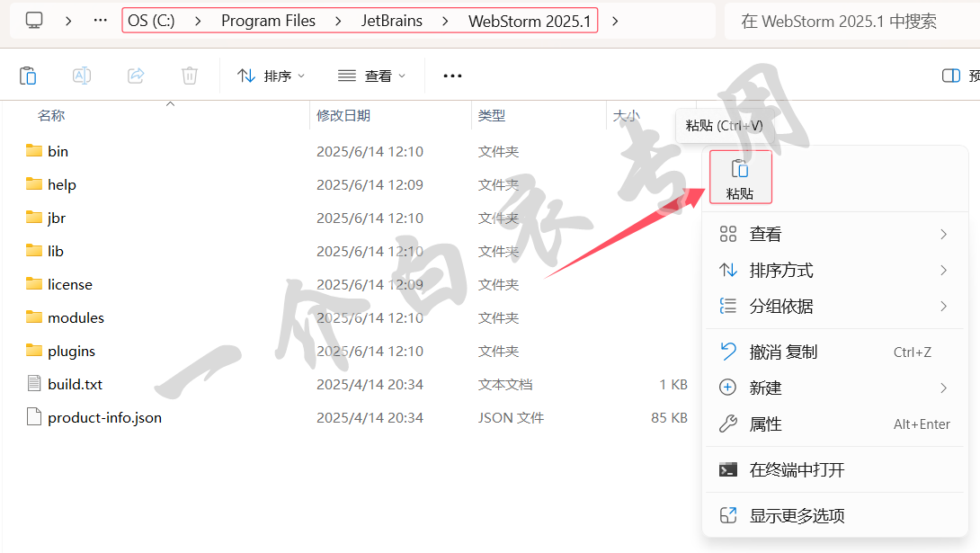Open the 查看 view dropdown in the toolbar
The width and height of the screenshot is (980, 553).
click(372, 76)
